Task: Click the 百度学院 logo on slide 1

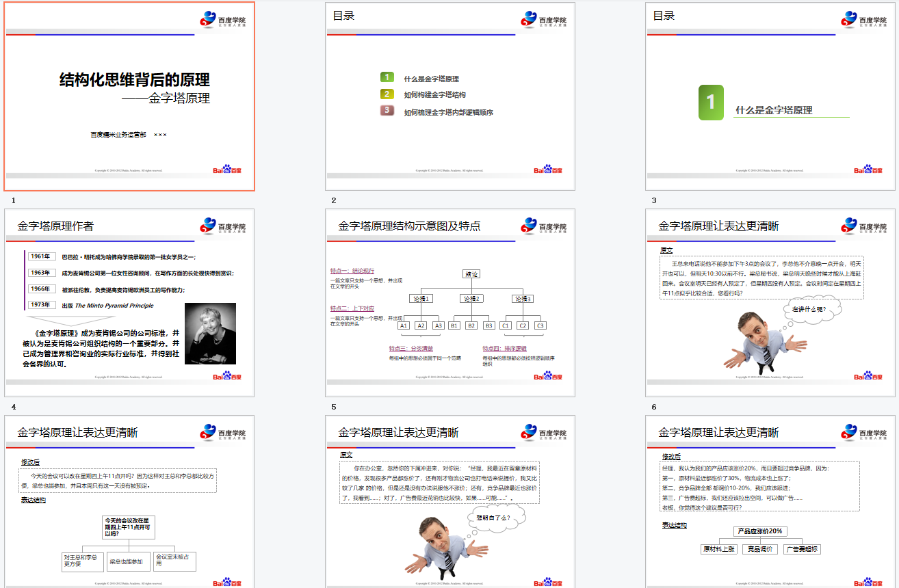Action: tap(223, 19)
